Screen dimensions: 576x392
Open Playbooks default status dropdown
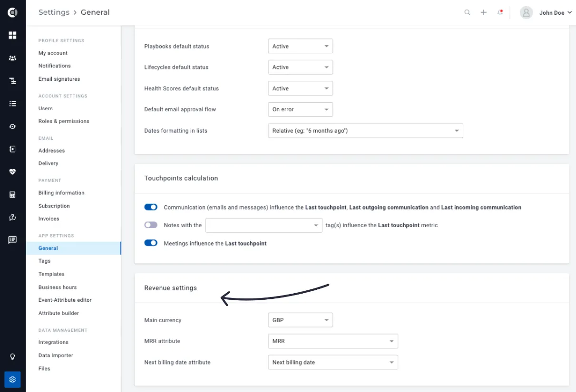coord(301,46)
